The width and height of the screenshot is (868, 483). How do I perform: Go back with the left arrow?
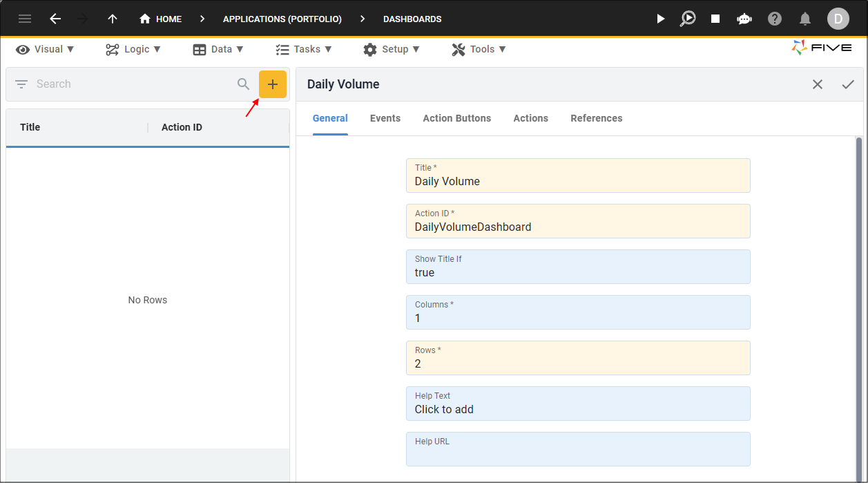click(x=55, y=19)
